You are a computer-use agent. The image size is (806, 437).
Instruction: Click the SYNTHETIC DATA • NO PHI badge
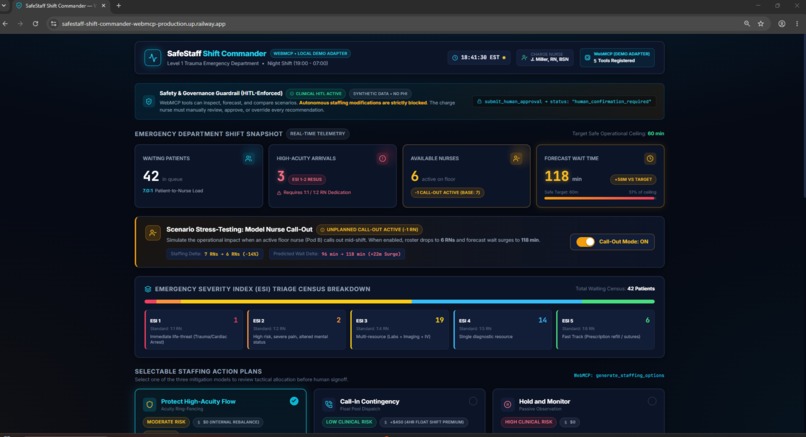point(380,94)
